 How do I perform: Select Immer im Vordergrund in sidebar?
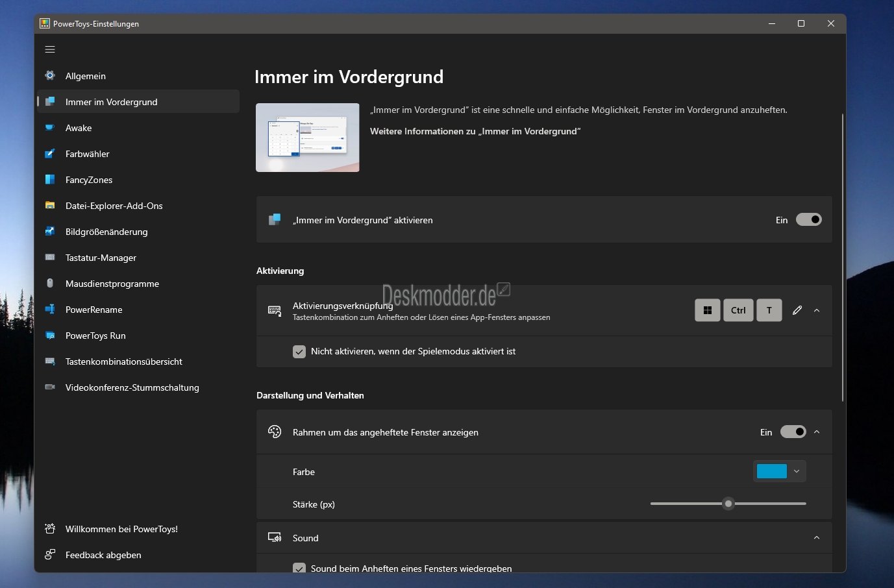point(138,102)
